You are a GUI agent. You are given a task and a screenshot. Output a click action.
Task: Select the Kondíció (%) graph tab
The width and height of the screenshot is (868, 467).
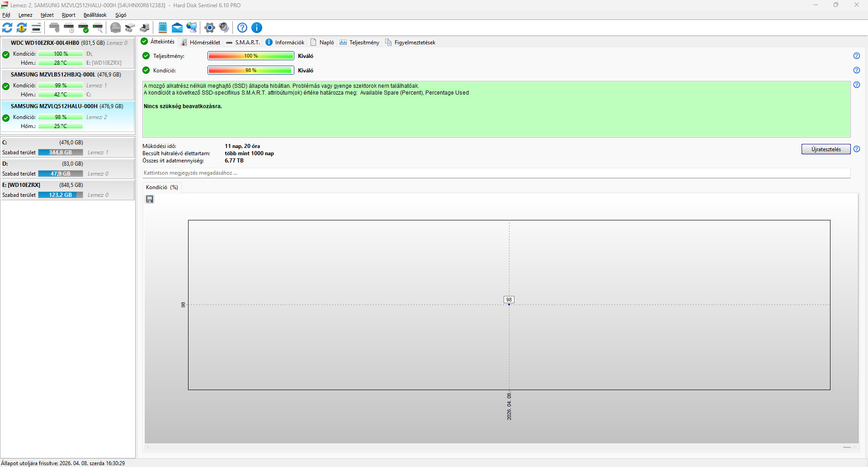pyautogui.click(x=162, y=187)
